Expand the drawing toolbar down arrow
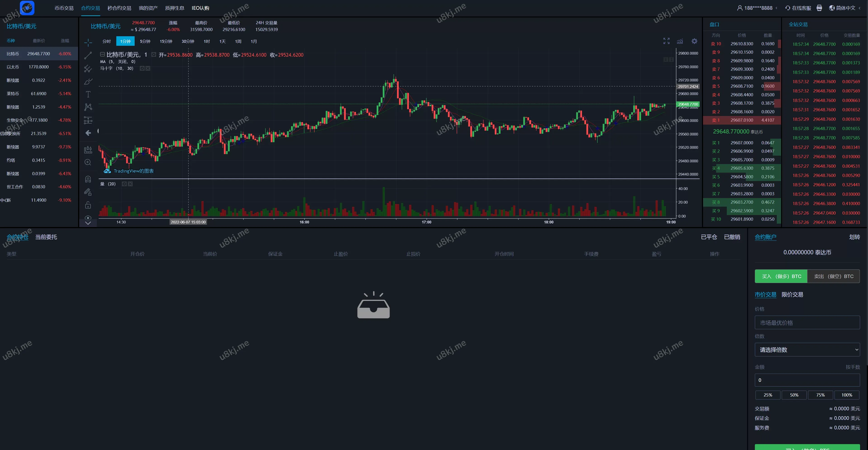Image resolution: width=868 pixels, height=450 pixels. point(88,223)
